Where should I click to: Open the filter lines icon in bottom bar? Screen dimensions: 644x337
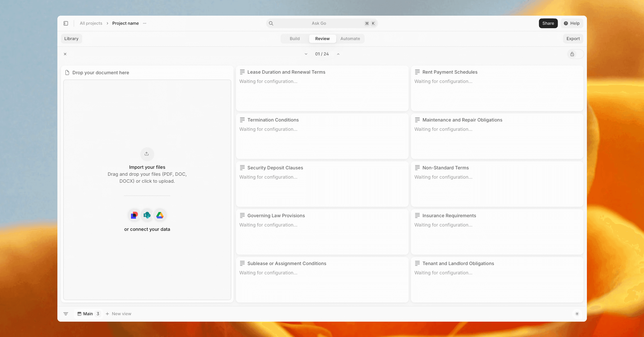coord(66,314)
